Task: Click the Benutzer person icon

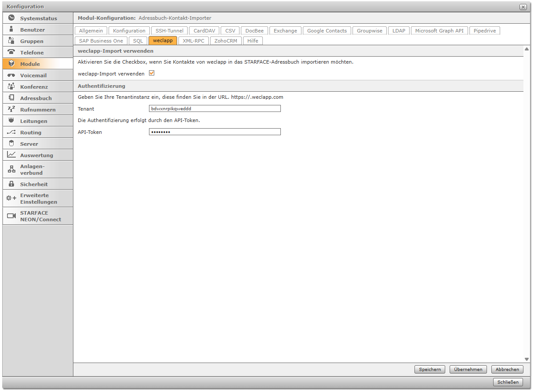Action: 11,29
